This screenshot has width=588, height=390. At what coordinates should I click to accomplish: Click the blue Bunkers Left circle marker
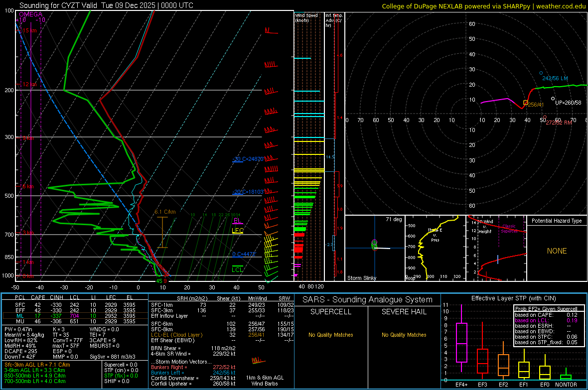[541, 73]
